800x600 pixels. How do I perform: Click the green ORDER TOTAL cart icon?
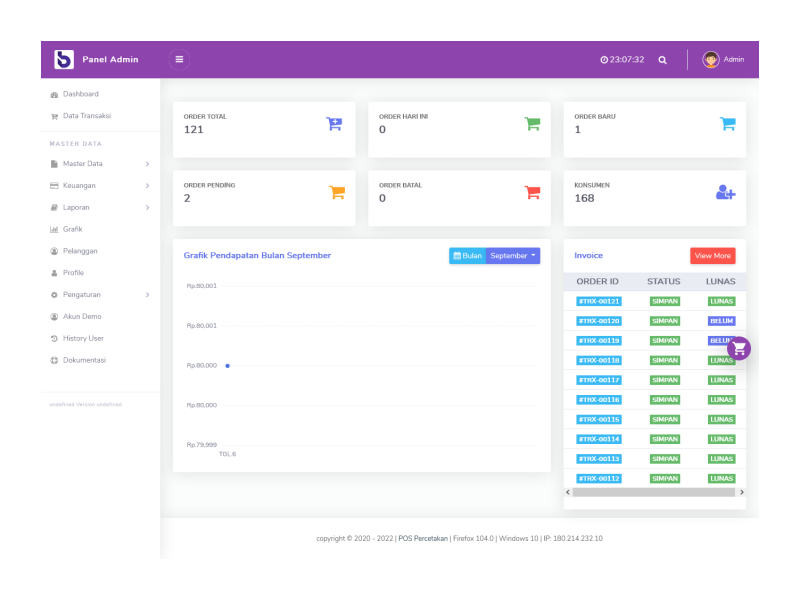pyautogui.click(x=334, y=122)
